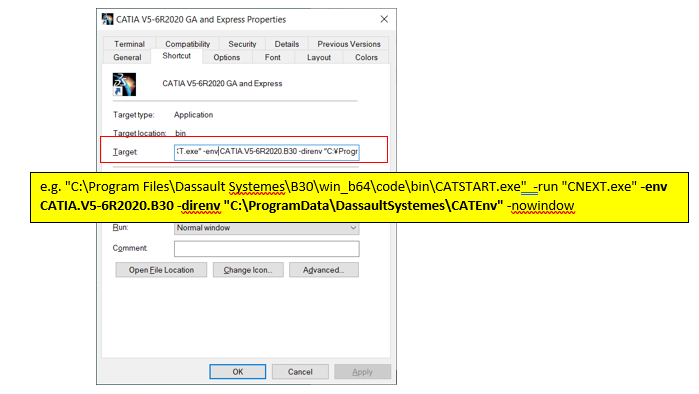Select the Shortcut tab
Screen dimensions: 699x394
(177, 56)
